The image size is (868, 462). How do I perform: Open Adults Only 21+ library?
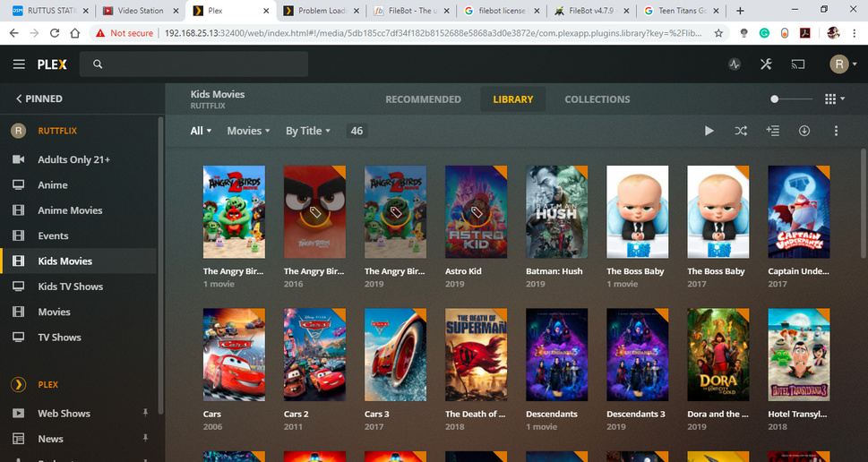click(73, 159)
